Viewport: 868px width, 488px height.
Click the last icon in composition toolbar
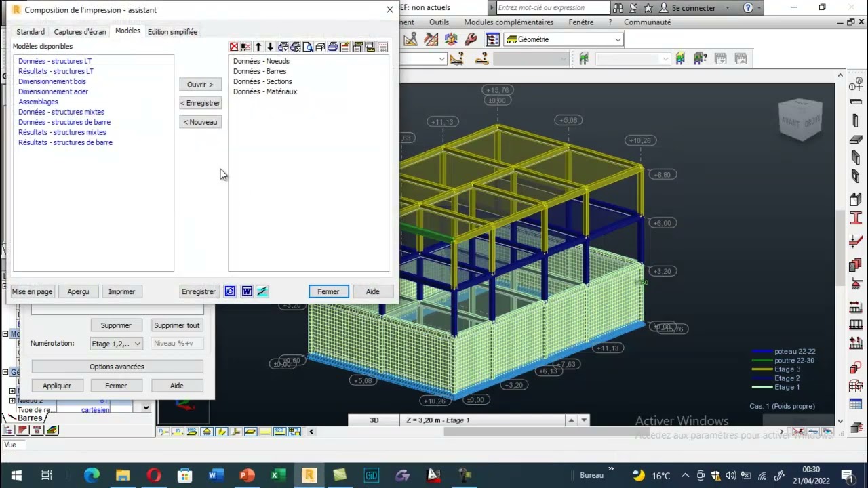pyautogui.click(x=382, y=47)
